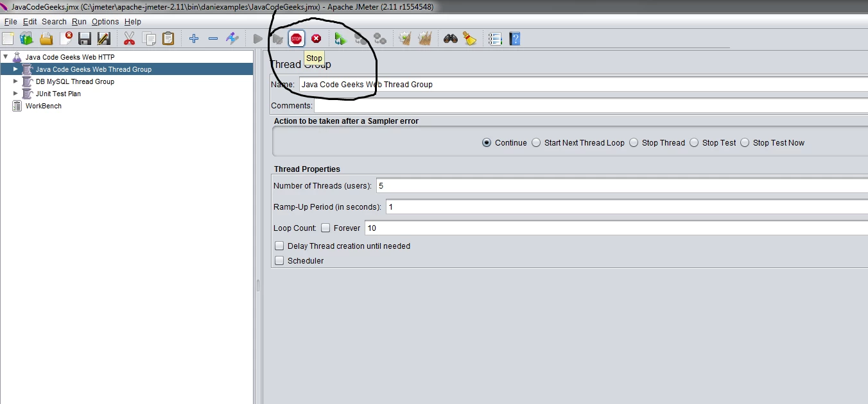Tick Delay Thread creation until needed

[x=279, y=246]
